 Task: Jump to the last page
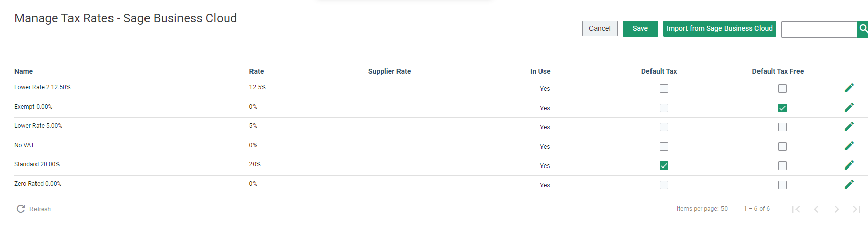coord(857,209)
